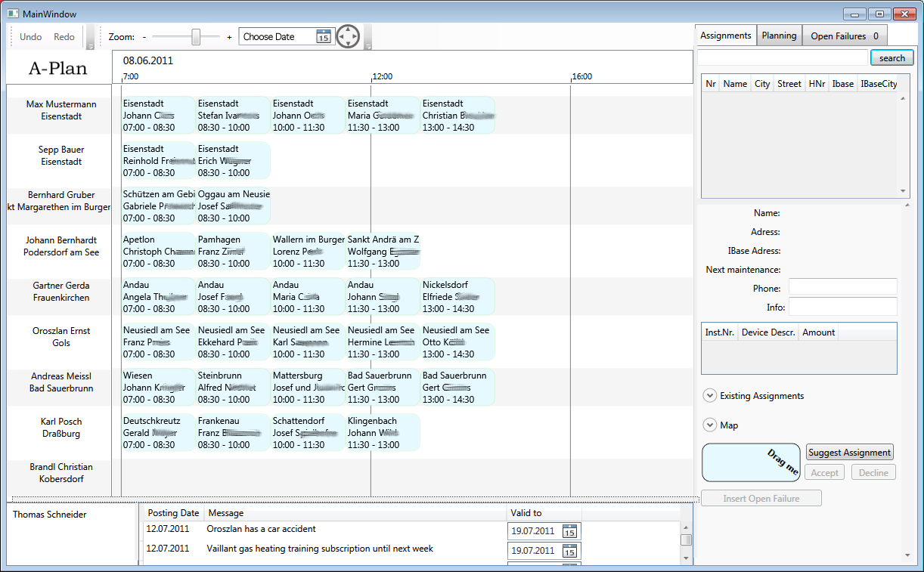Image resolution: width=924 pixels, height=572 pixels.
Task: Open calendar for Vaillant training message
Action: tap(570, 551)
